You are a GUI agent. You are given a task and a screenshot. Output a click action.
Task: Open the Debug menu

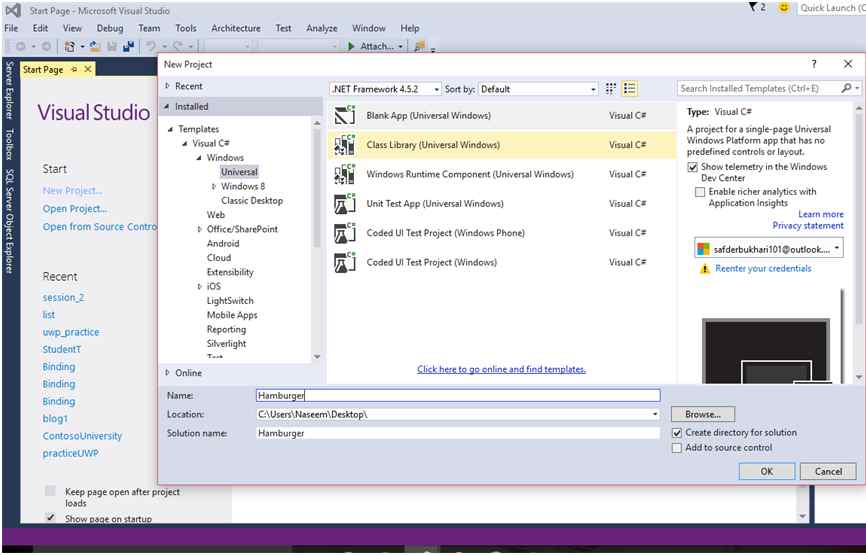pos(110,29)
